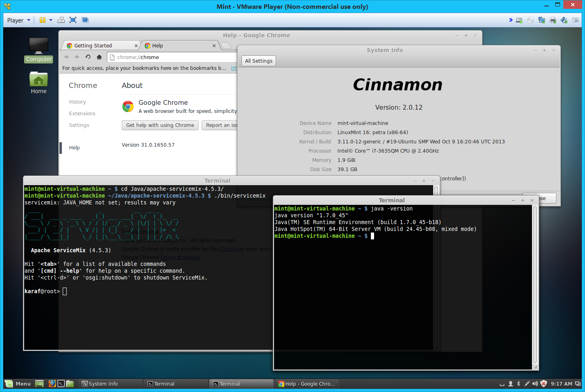This screenshot has width=585, height=392.
Task: Focus the chrome://chrome address bar
Action: pyautogui.click(x=173, y=57)
